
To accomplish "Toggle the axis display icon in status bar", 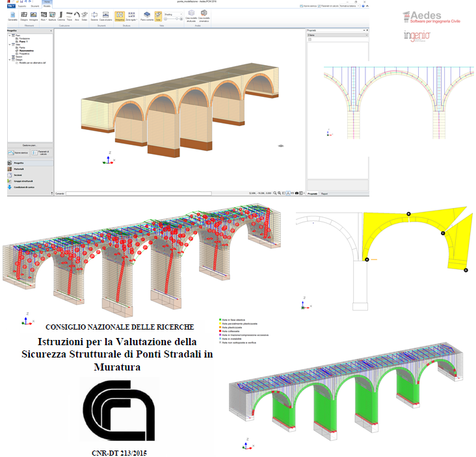I will click(288, 193).
